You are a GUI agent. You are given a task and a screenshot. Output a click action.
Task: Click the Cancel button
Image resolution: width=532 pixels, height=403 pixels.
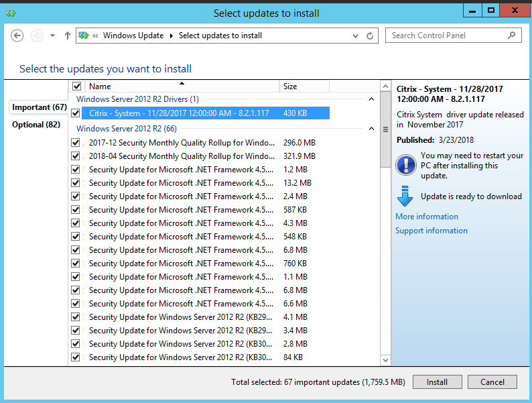[492, 382]
